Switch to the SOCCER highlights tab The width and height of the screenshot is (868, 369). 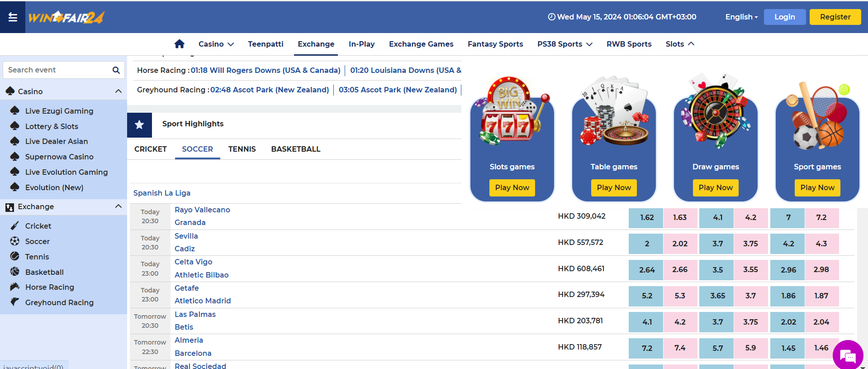pos(197,149)
